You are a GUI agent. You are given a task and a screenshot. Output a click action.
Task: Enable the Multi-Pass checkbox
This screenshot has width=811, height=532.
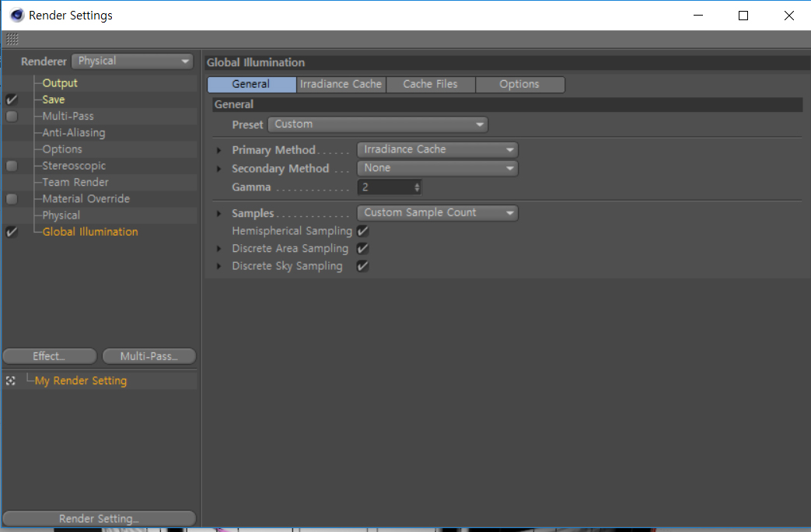[12, 116]
